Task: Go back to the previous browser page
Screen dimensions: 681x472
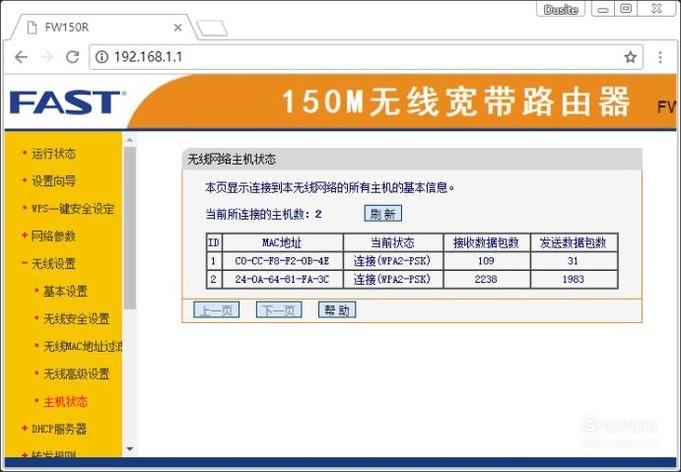Action: pos(21,57)
